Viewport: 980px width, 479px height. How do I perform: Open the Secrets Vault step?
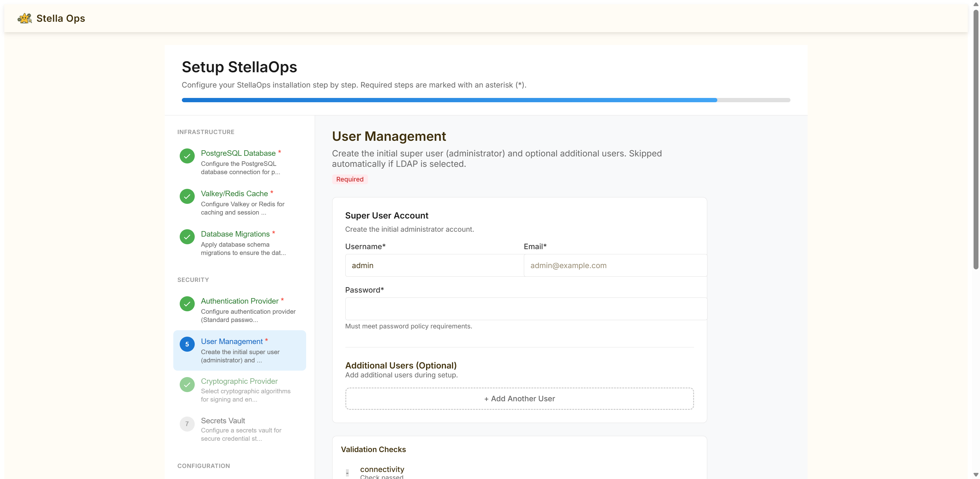[x=223, y=421]
